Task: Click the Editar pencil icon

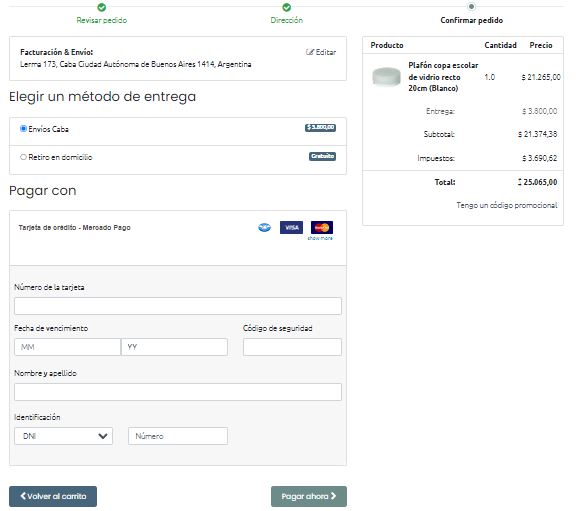Action: point(310,52)
